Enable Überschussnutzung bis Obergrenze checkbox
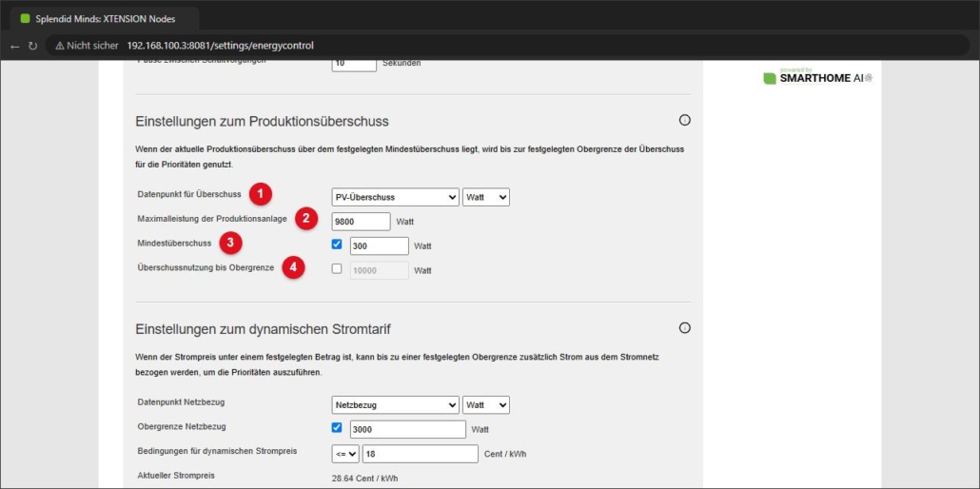This screenshot has height=489, width=980. pos(337,269)
